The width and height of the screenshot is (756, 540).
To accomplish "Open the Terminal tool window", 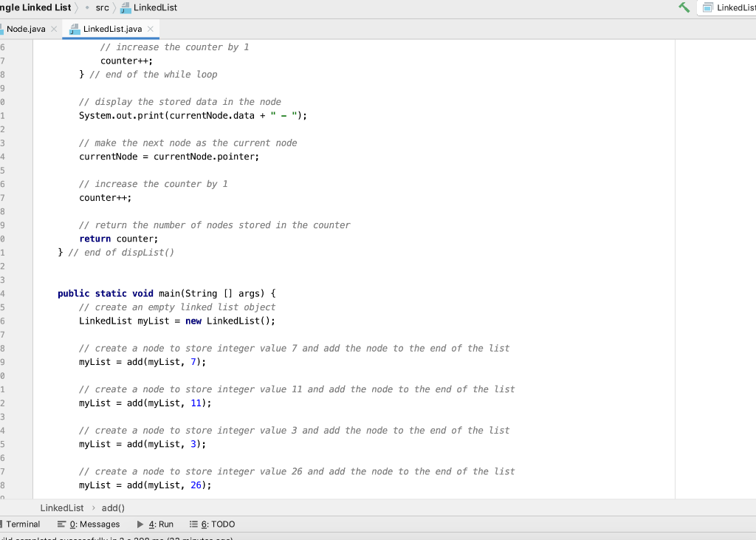I will point(21,524).
